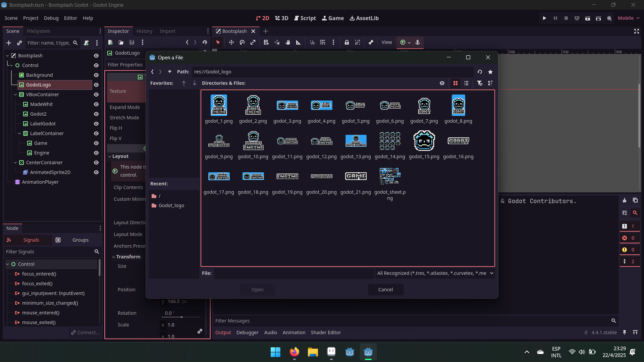Toggle visibility of Engine node
The height and width of the screenshot is (362, 644).
pyautogui.click(x=96, y=153)
